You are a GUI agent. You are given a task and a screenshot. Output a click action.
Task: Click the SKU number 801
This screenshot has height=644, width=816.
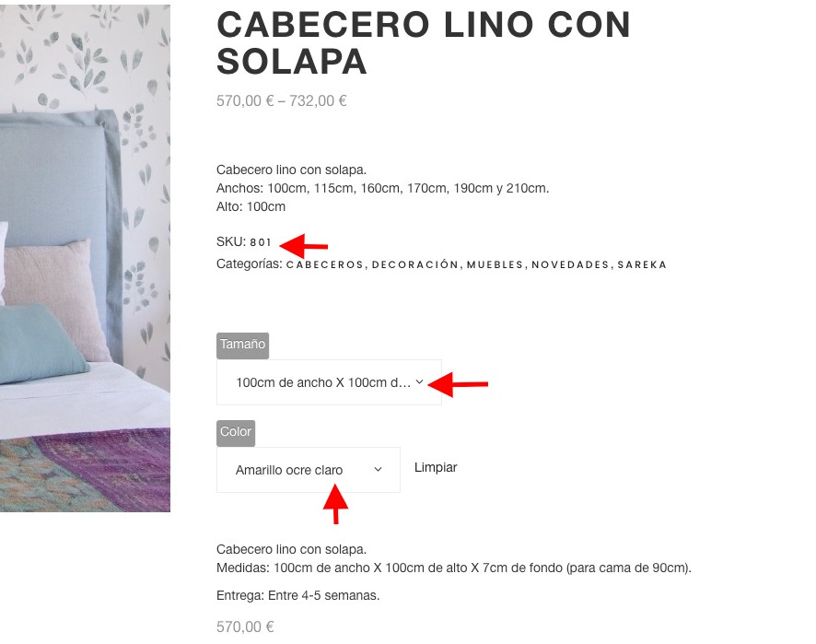coord(261,242)
